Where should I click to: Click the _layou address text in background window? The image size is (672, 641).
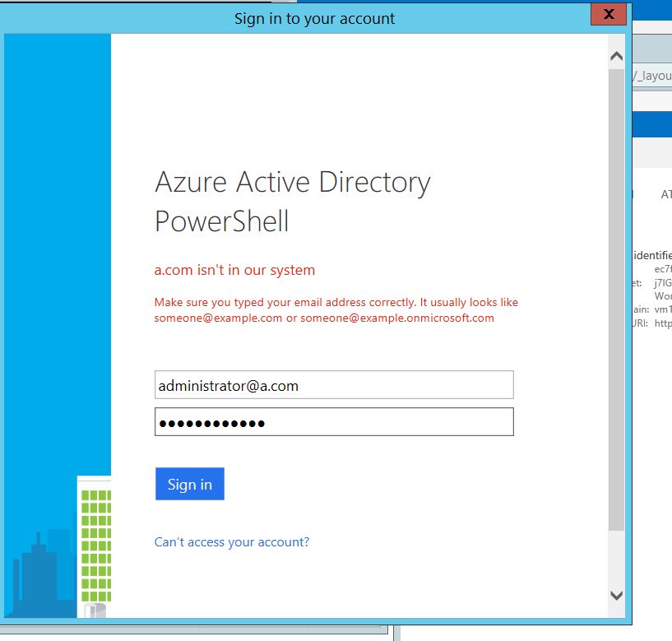(652, 76)
